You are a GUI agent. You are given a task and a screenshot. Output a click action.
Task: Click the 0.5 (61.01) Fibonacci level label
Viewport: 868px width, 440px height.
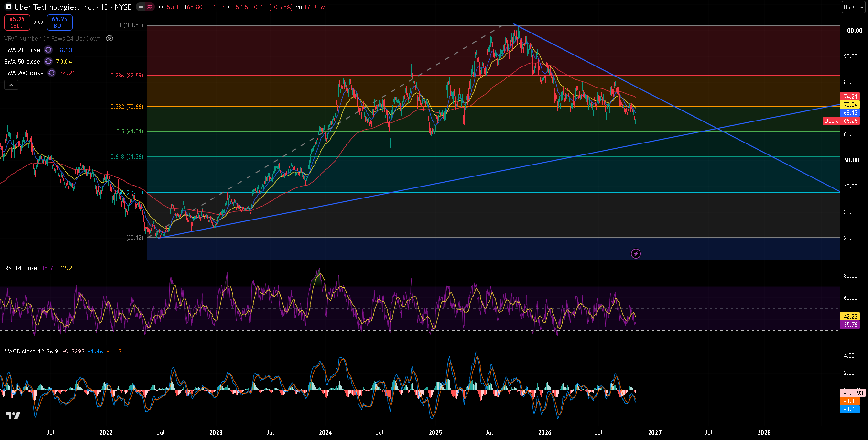click(x=130, y=132)
